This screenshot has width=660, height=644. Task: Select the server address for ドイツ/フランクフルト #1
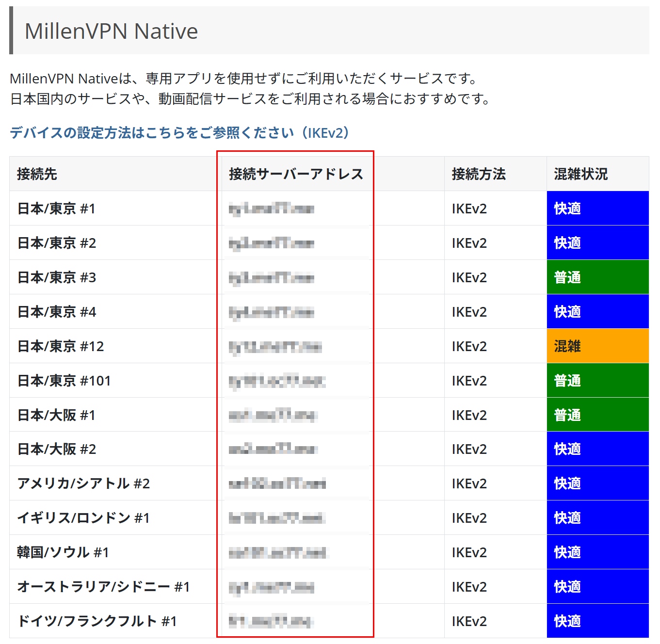272,621
